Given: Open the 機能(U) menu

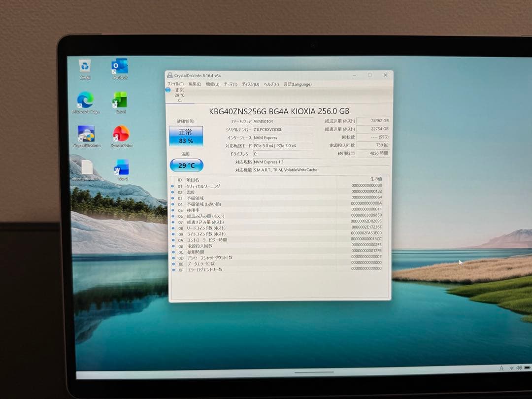Looking at the screenshot, I should click(213, 84).
